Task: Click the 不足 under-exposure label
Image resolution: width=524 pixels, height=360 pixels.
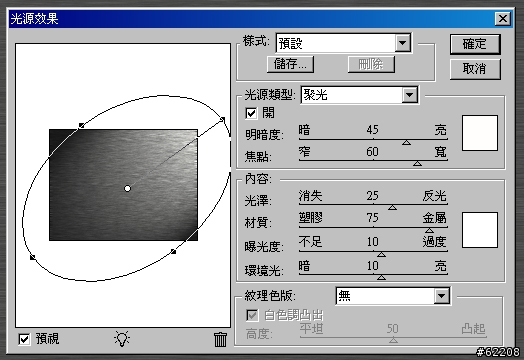Action: pos(311,241)
